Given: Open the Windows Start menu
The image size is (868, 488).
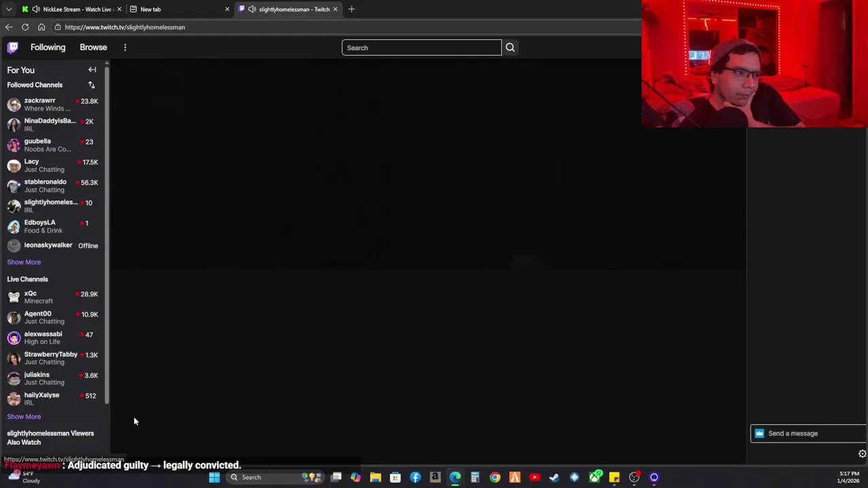Looking at the screenshot, I should [214, 477].
